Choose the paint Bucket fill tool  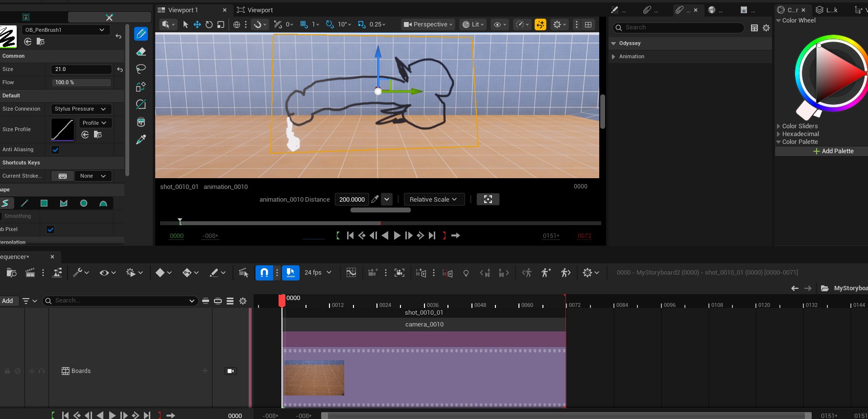141,122
